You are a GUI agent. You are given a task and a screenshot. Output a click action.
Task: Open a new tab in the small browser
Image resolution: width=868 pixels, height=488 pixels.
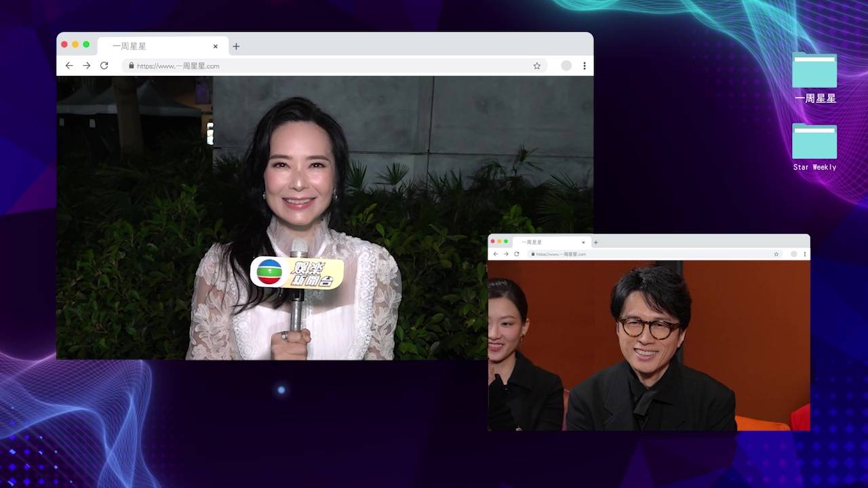596,242
